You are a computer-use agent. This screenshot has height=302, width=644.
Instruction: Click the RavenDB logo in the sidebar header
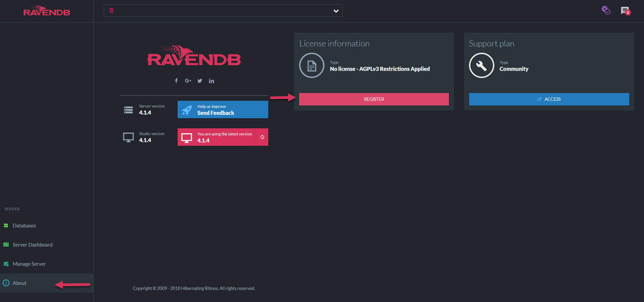click(x=47, y=11)
